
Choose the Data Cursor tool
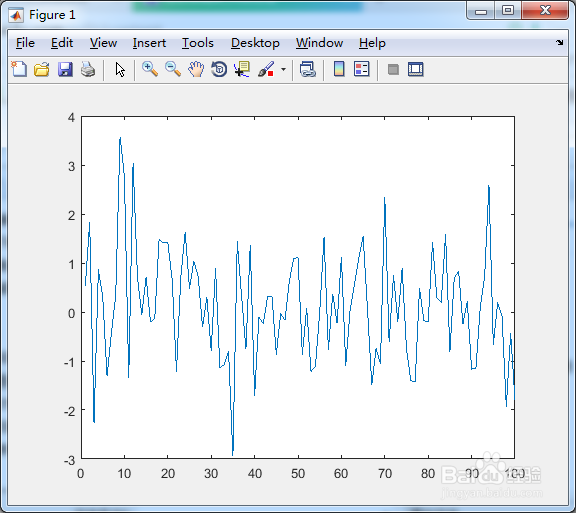pos(242,69)
